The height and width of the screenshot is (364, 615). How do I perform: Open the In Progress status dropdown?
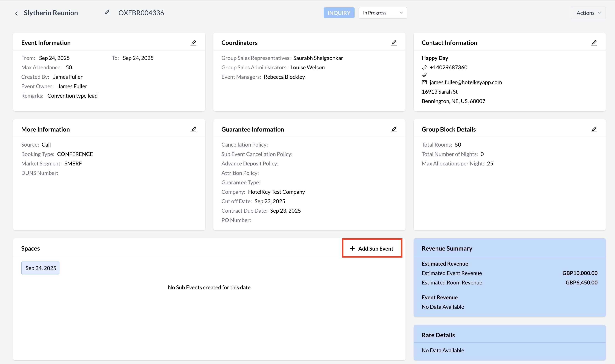[382, 13]
